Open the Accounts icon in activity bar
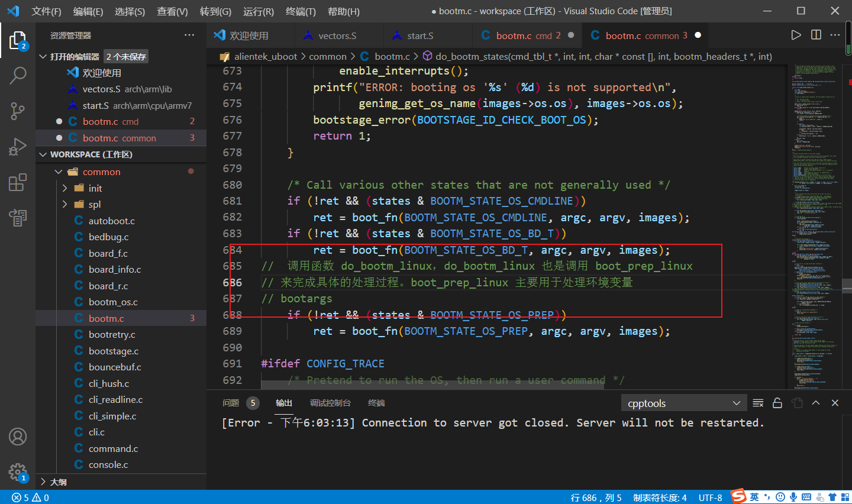The height and width of the screenshot is (504, 852). [x=18, y=437]
